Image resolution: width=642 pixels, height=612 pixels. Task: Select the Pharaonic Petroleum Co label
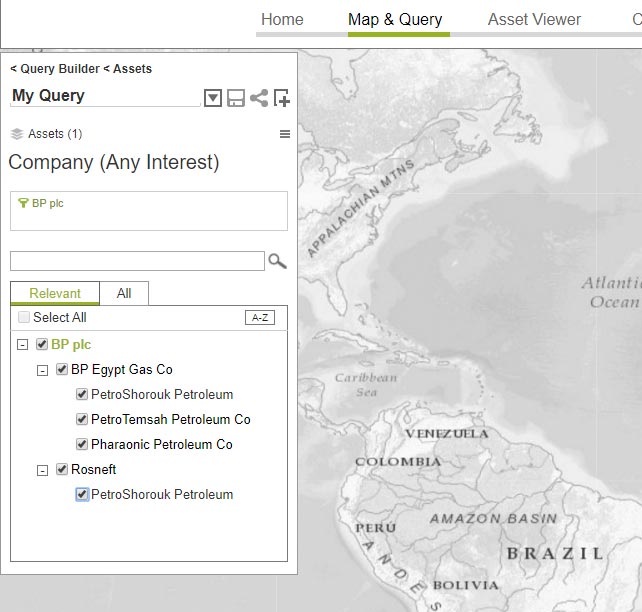click(x=162, y=444)
